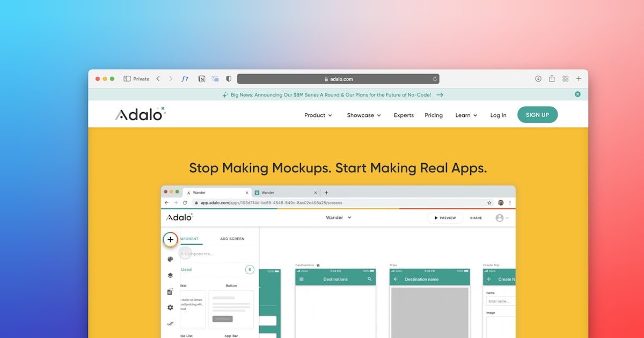Open the Chrome profile avatar
The height and width of the screenshot is (338, 644).
click(501, 203)
